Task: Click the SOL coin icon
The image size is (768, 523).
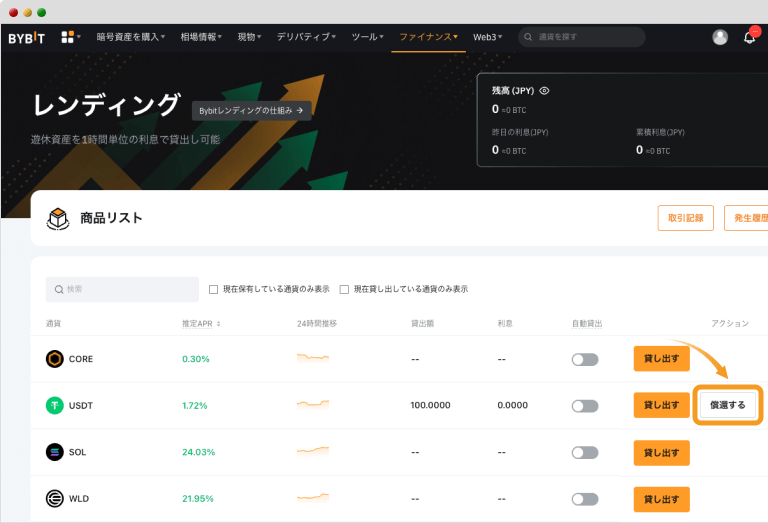Action: coord(54,452)
